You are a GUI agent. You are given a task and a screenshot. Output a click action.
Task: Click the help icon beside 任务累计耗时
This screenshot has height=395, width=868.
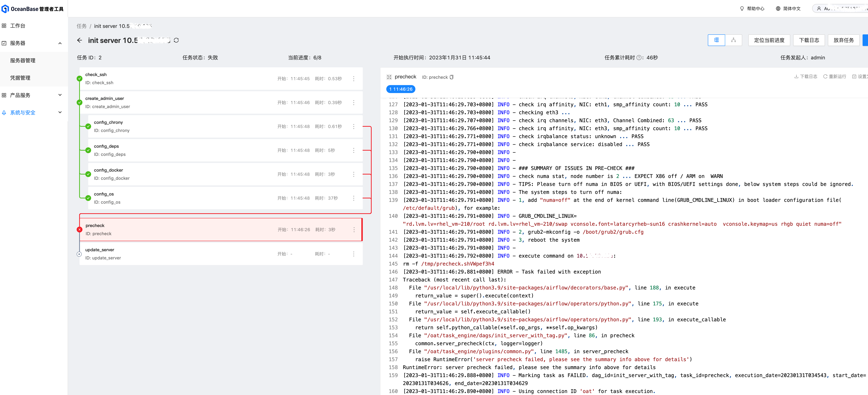639,58
